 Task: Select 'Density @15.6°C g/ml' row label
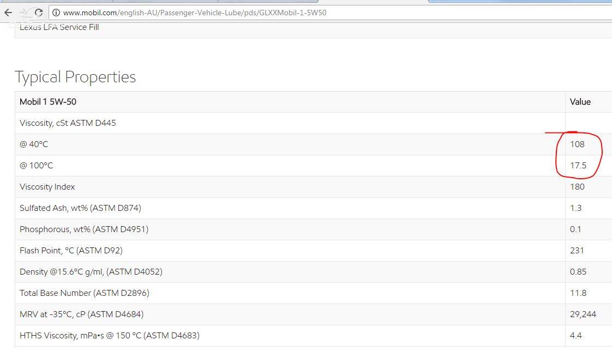91,271
